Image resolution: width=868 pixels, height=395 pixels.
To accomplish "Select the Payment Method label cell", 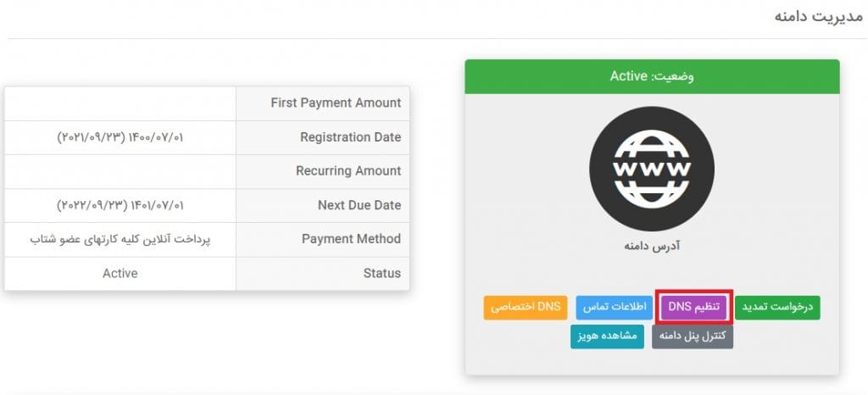I will [x=323, y=240].
